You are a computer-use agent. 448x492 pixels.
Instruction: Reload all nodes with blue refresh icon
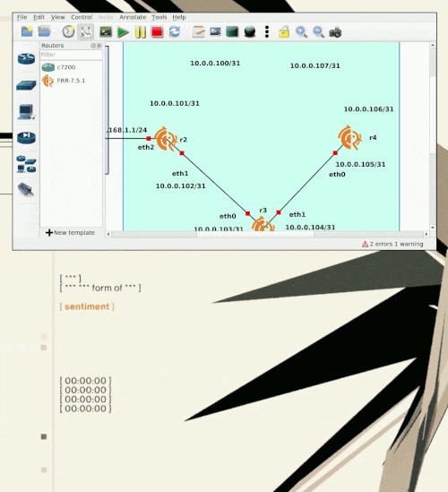pos(174,32)
